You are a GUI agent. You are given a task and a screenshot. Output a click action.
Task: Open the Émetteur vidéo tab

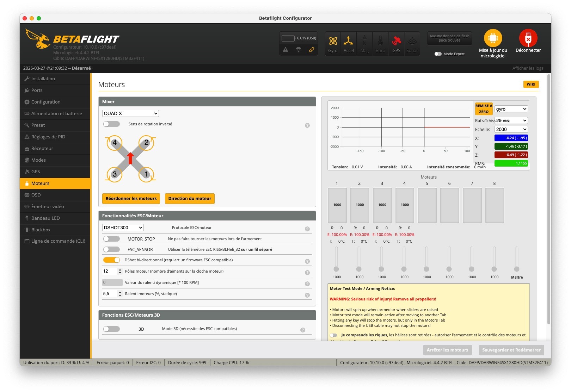coord(55,207)
